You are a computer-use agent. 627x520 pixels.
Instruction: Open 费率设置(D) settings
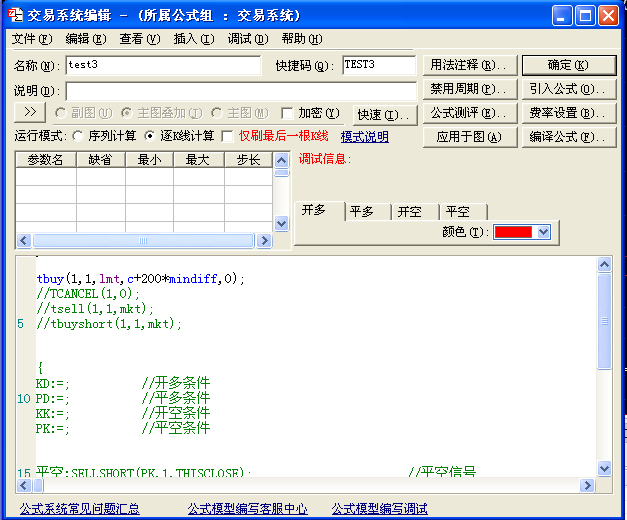[x=568, y=113]
